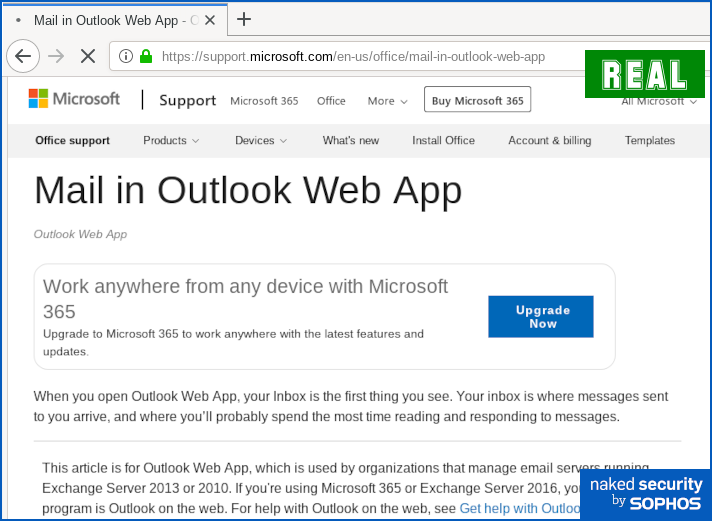
Task: Click the browser back arrow button
Action: [23, 56]
